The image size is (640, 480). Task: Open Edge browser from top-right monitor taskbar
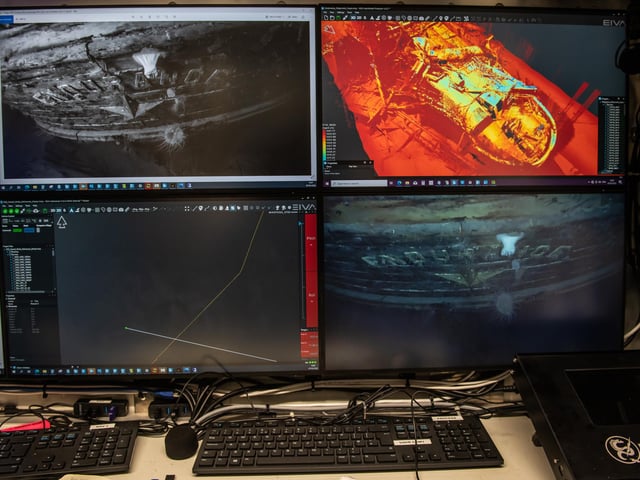[x=399, y=183]
